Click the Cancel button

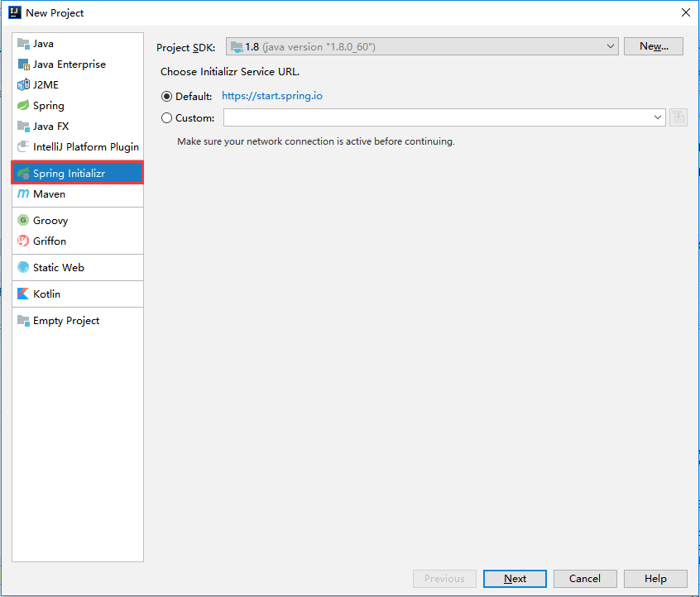point(585,579)
